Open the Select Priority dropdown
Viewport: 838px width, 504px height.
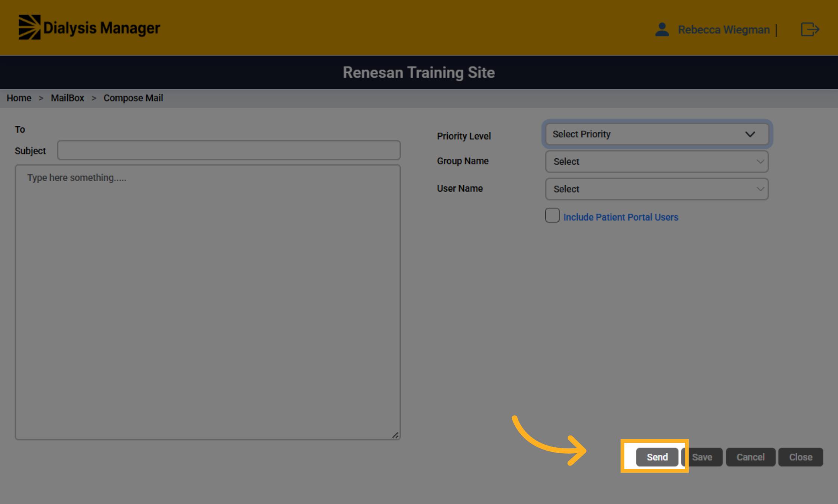tap(657, 134)
